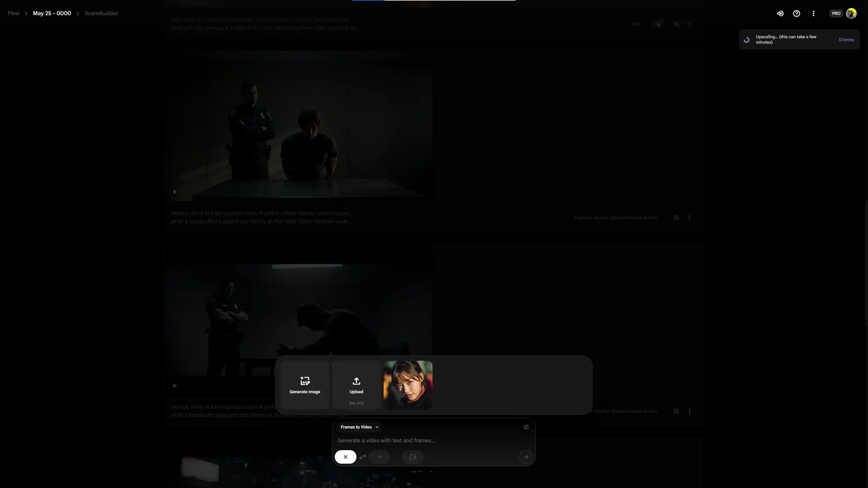Play the first interrogation room video
The image size is (868, 488).
coord(175,192)
